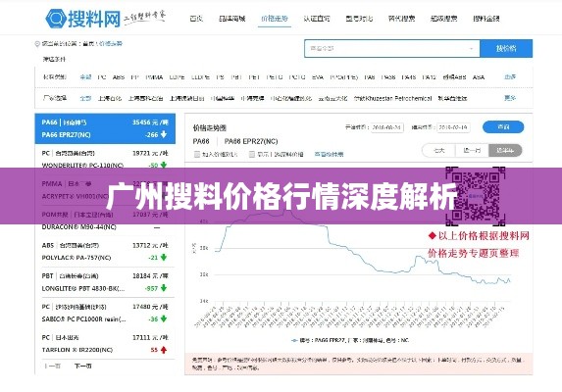Screen dimensions: 562x392
Task: Filter by PPO(PPE) material
Action: tap(343, 77)
